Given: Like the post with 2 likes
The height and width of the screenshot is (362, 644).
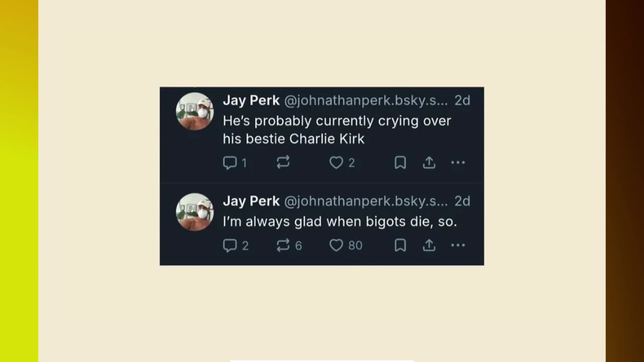Looking at the screenshot, I should click(336, 162).
